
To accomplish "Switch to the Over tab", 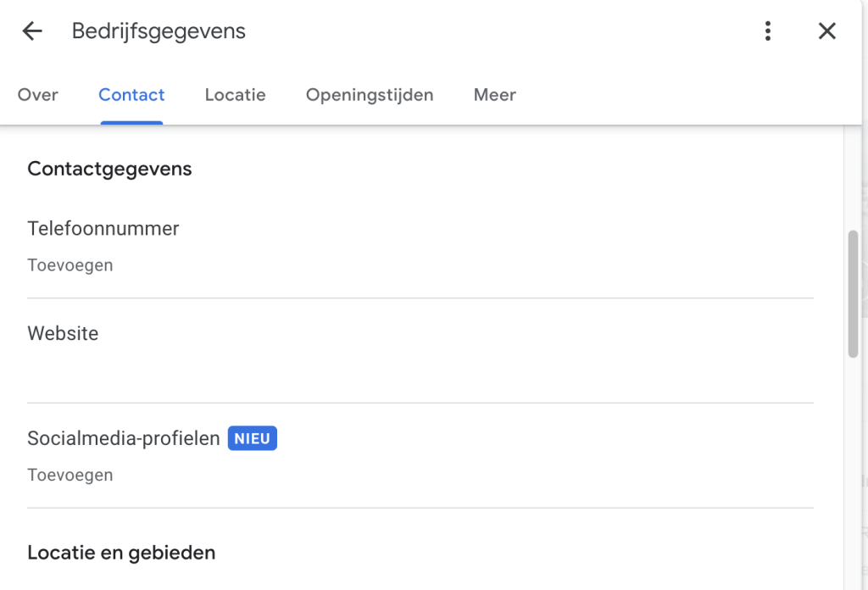I will click(x=38, y=95).
